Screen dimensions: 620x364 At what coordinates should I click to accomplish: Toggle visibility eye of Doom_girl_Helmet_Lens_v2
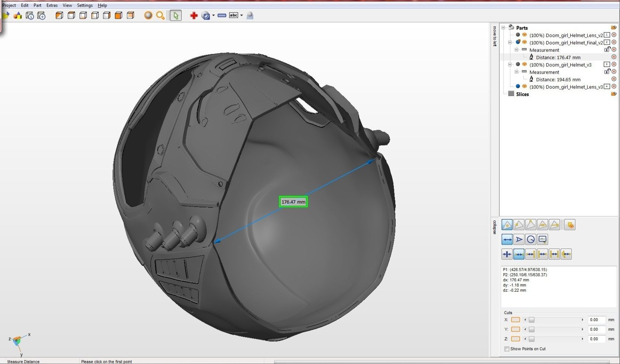click(524, 35)
